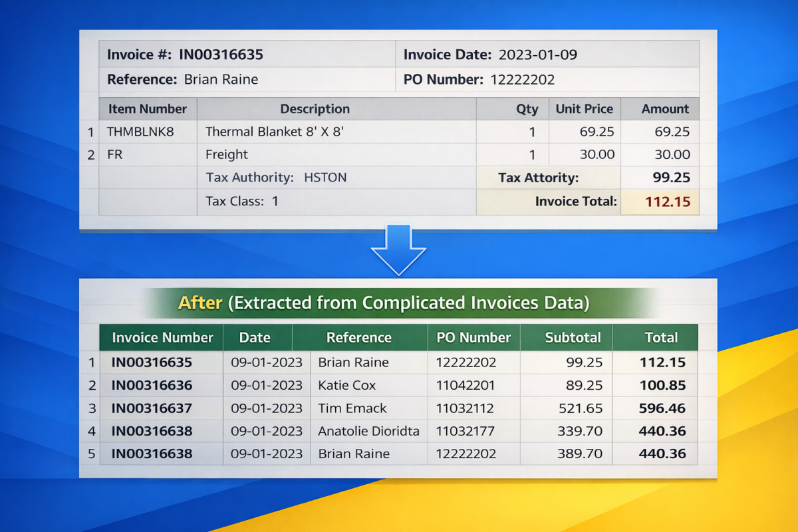This screenshot has height=532, width=798.
Task: Click the Unit Price column header
Action: coord(584,109)
